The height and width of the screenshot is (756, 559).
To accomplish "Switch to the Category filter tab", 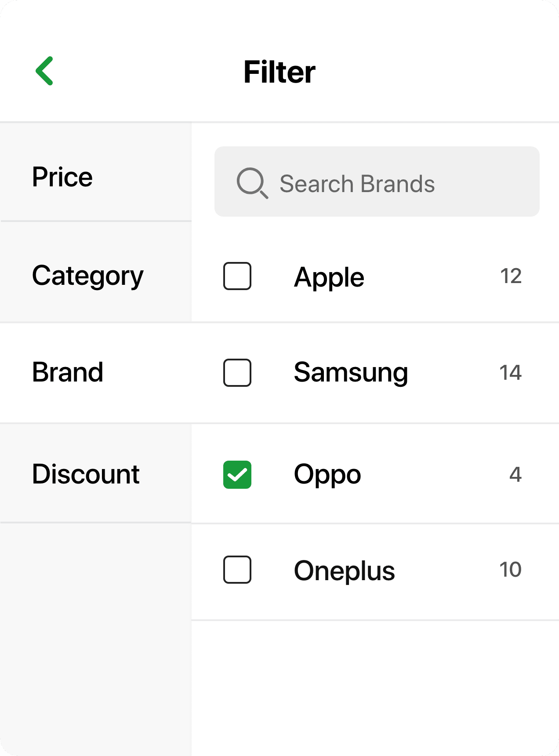I will (88, 276).
